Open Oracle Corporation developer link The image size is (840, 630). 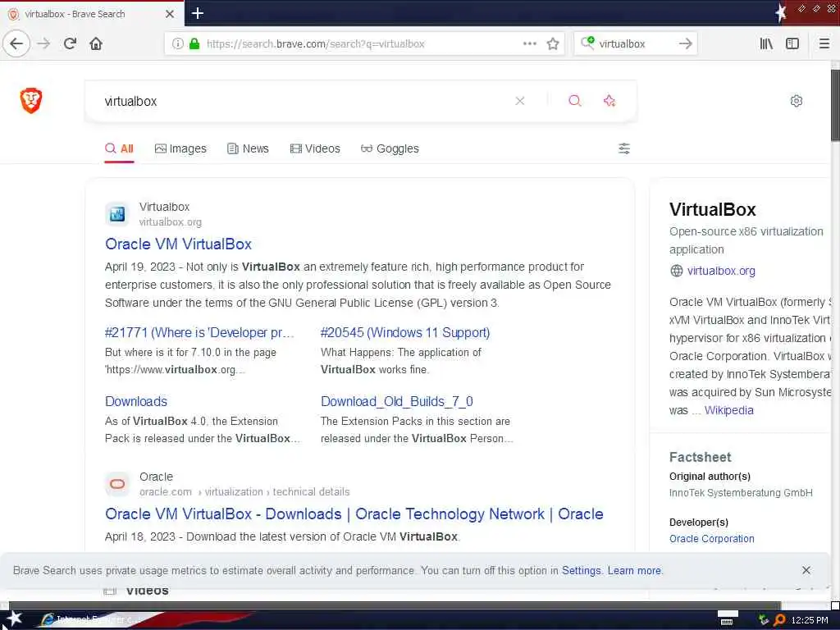[x=711, y=539]
